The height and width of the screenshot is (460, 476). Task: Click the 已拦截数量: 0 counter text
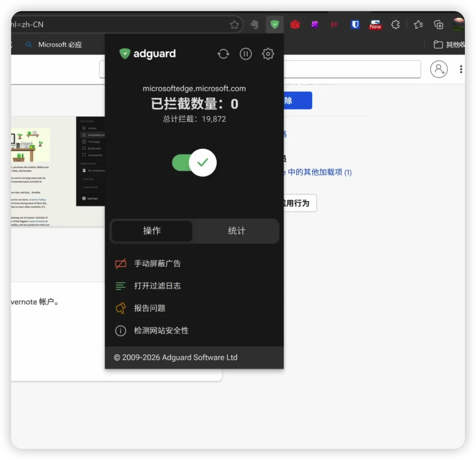coord(194,104)
